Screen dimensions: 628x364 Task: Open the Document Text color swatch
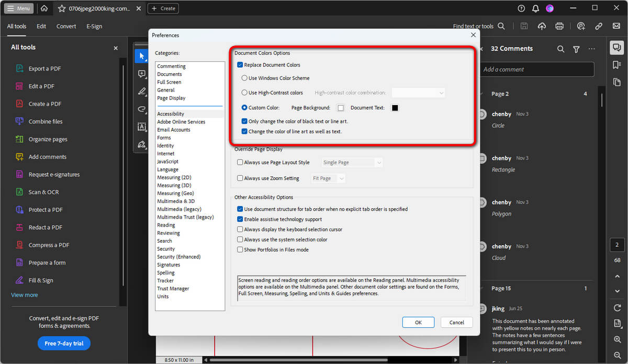(x=395, y=108)
